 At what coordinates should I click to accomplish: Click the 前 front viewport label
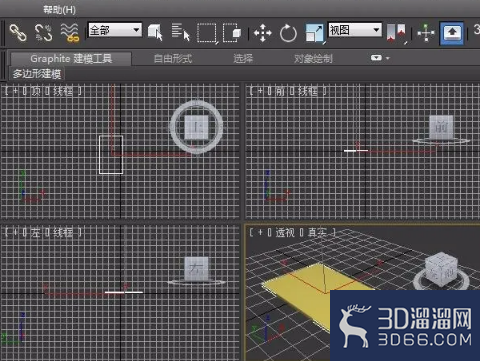280,91
